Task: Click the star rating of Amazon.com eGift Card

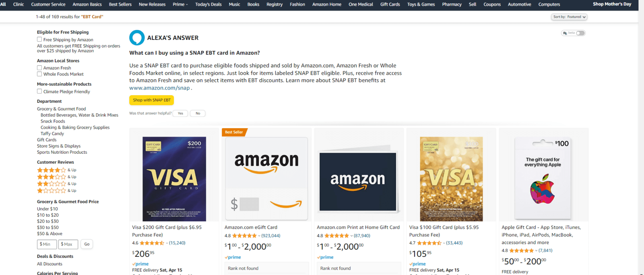Action: click(244, 236)
